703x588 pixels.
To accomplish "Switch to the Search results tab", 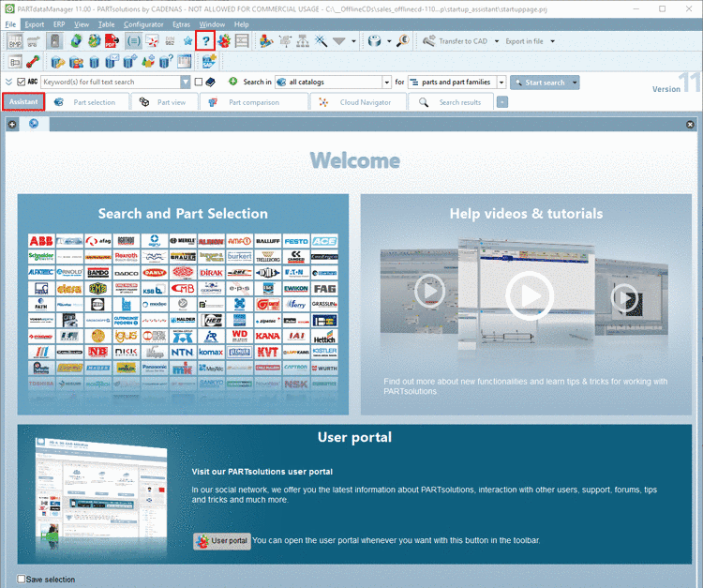I will point(452,102).
